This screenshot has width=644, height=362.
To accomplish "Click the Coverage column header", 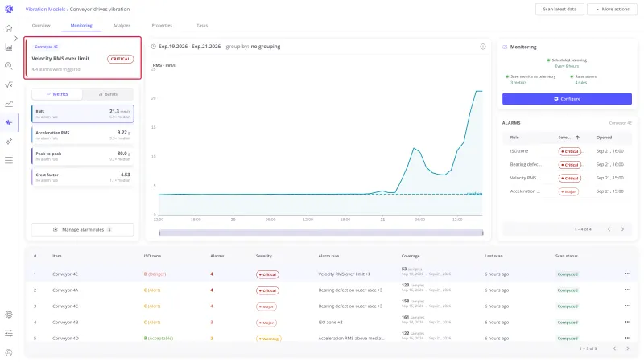I will 411,256.
